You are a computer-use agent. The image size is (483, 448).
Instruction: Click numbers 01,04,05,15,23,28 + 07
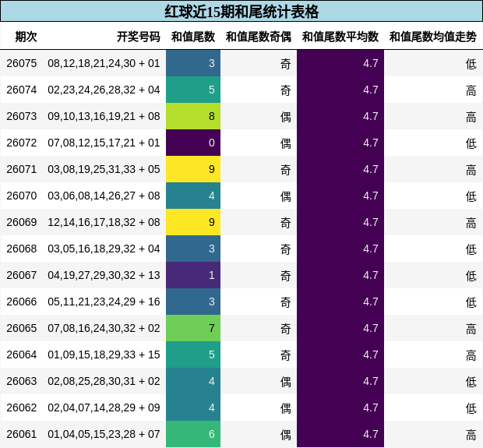(104, 434)
